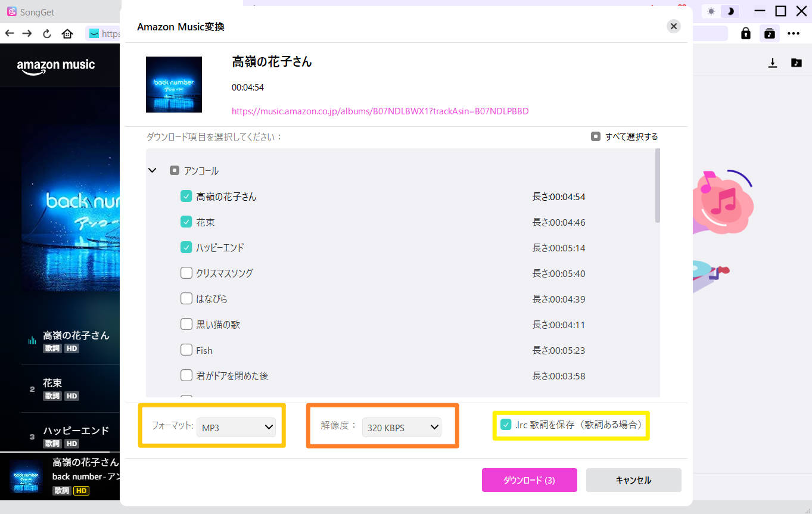Open the 320 KBPS bitrate dropdown

tap(402, 427)
